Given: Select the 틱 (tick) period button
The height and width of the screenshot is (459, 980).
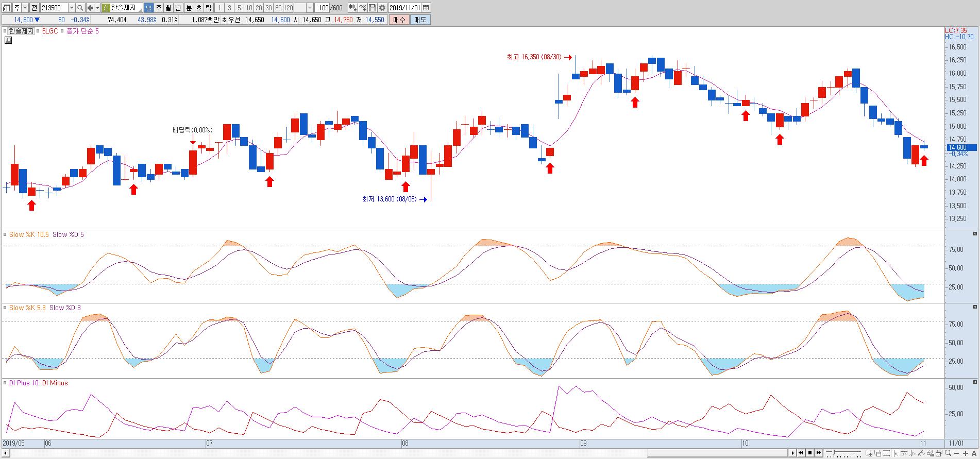Looking at the screenshot, I should point(208,8).
